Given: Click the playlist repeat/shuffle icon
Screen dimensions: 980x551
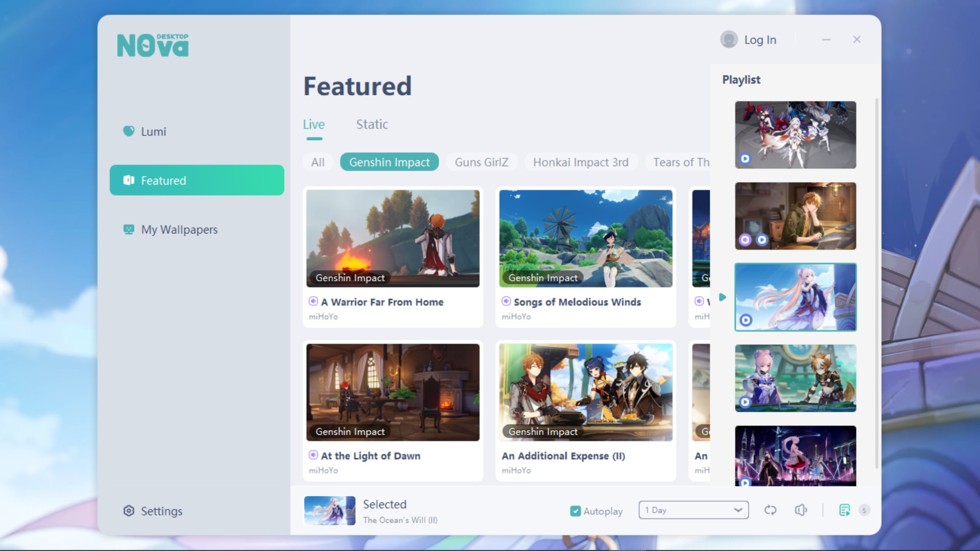Looking at the screenshot, I should [770, 510].
